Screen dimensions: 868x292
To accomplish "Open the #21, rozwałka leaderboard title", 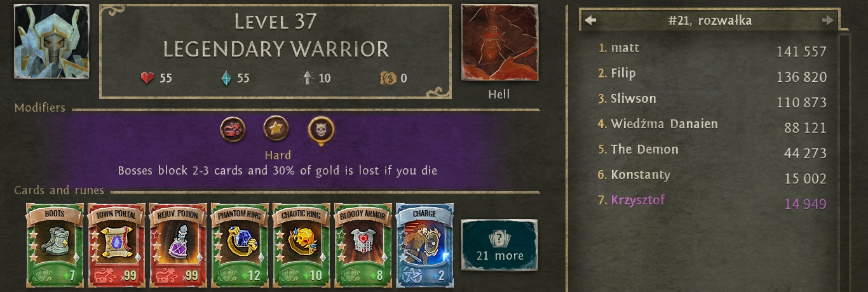I will tap(710, 20).
